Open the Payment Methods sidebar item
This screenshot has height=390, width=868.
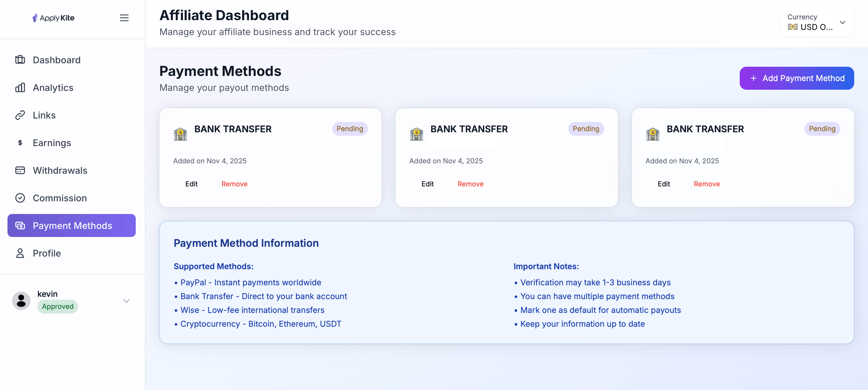(72, 225)
